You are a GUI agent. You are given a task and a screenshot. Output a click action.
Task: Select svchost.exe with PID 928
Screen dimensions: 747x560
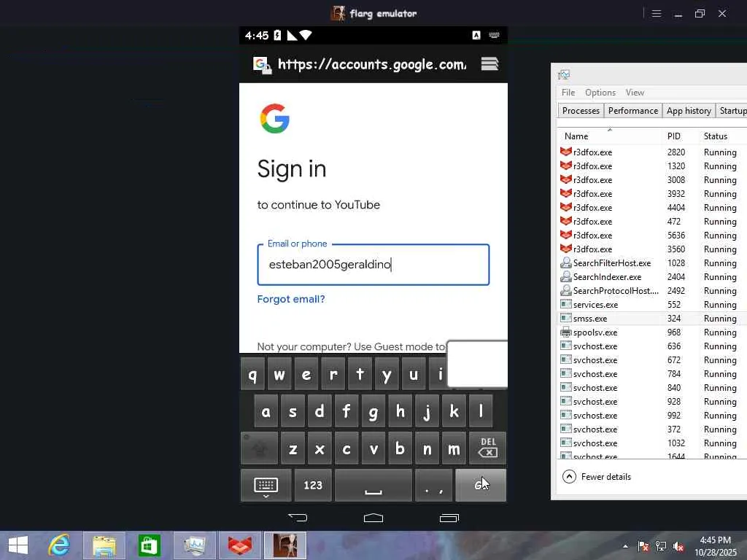coord(652,402)
